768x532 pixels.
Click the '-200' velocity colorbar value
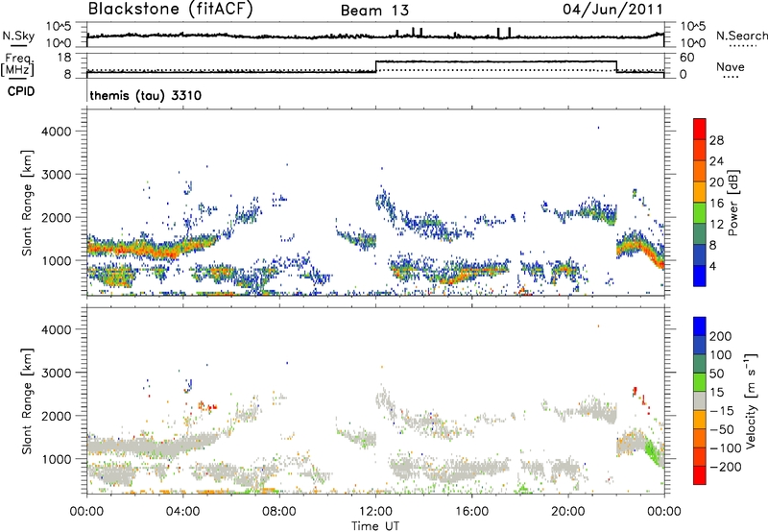point(726,467)
